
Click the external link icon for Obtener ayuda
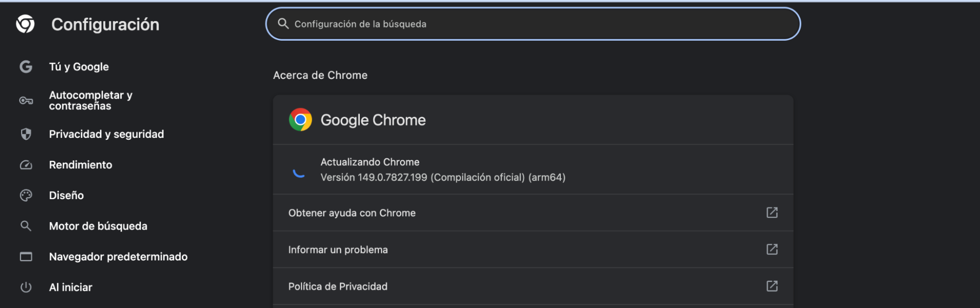tap(772, 212)
